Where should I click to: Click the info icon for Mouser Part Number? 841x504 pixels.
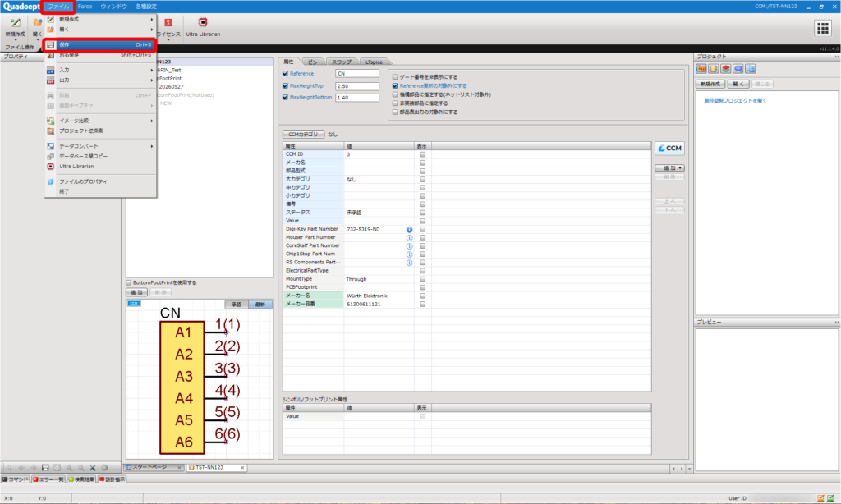[409, 237]
